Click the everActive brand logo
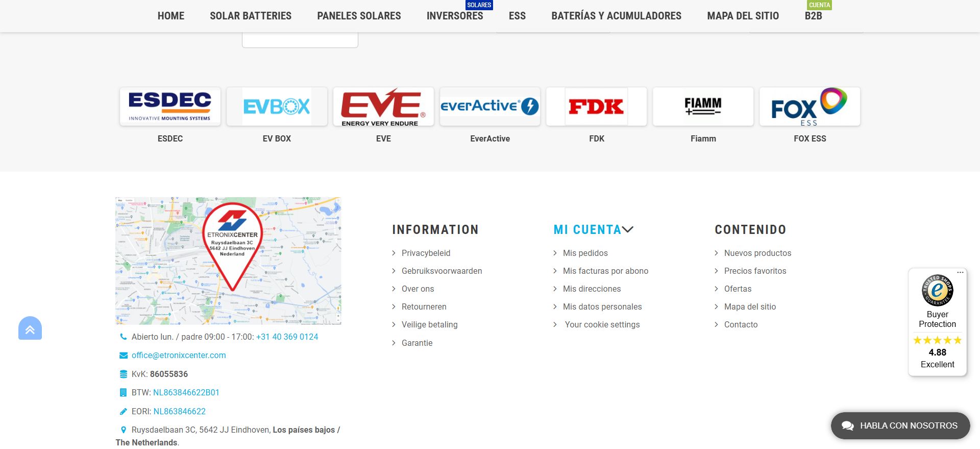Image resolution: width=980 pixels, height=449 pixels. [490, 106]
